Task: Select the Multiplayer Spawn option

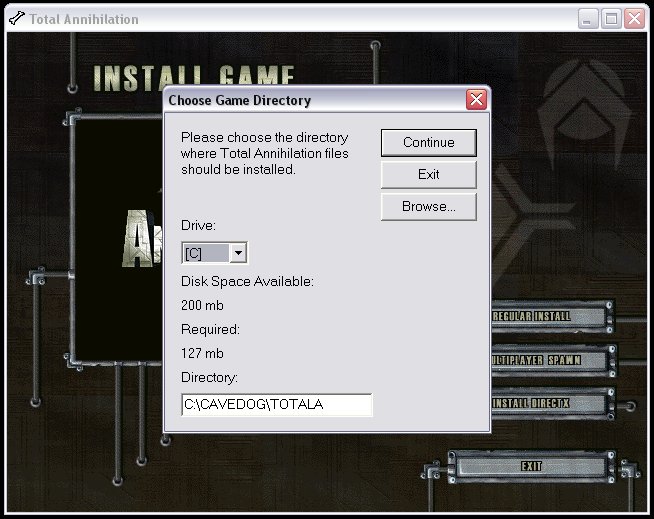Action: pos(550,360)
